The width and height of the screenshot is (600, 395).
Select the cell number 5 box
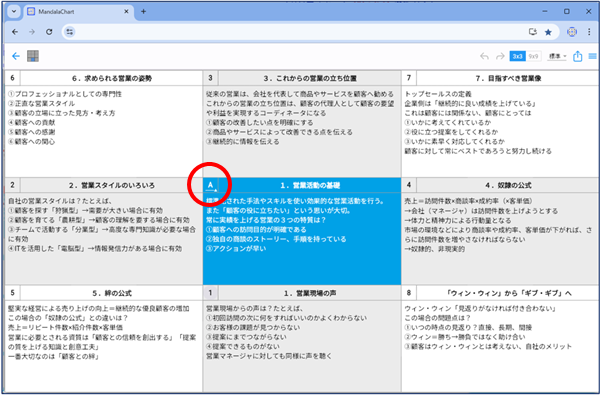pyautogui.click(x=13, y=293)
